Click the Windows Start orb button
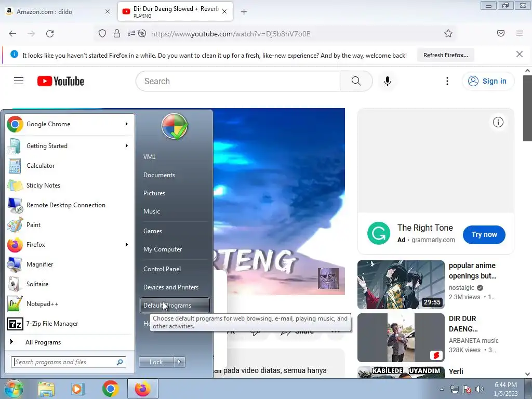The height and width of the screenshot is (399, 532). [14, 389]
